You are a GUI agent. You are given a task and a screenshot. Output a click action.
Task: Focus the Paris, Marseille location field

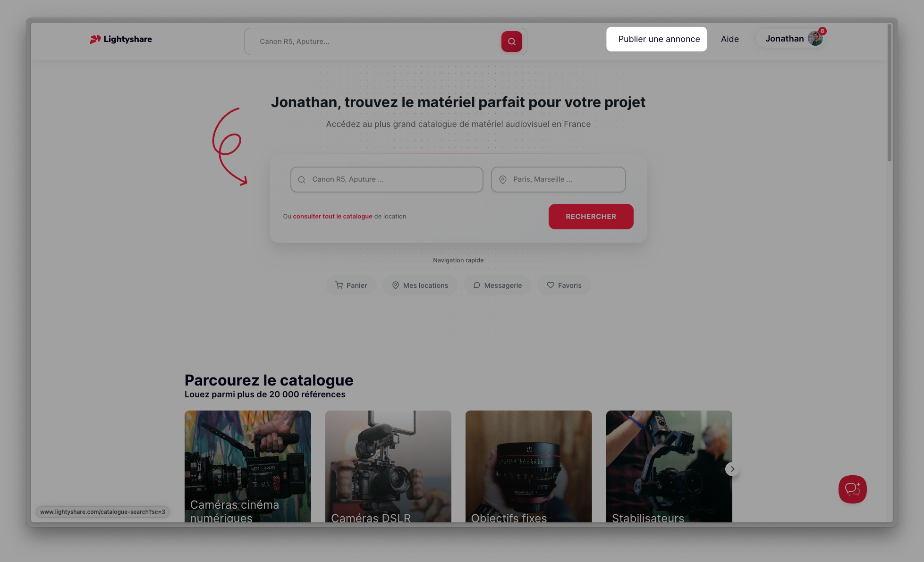[559, 179]
